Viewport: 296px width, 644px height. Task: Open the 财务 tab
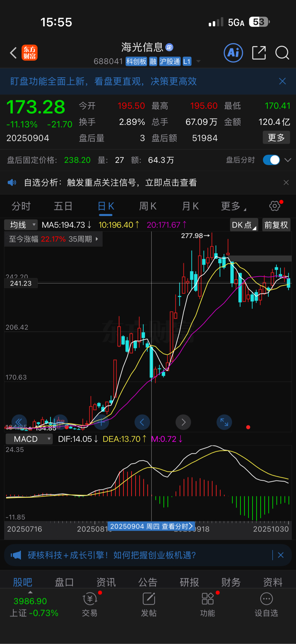[231, 582]
